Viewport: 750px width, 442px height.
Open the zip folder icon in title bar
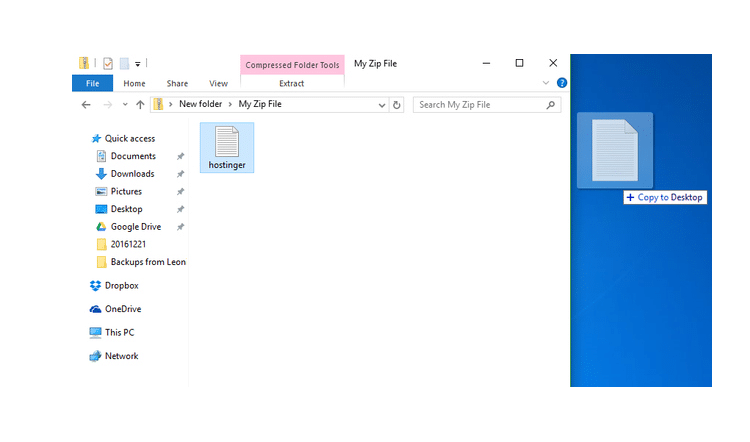pyautogui.click(x=84, y=63)
